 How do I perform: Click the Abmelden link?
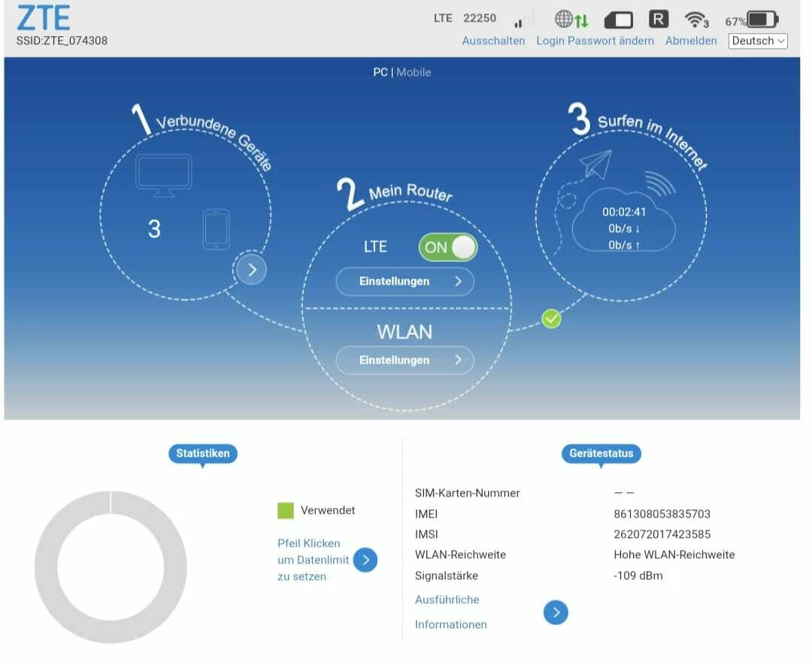point(692,41)
